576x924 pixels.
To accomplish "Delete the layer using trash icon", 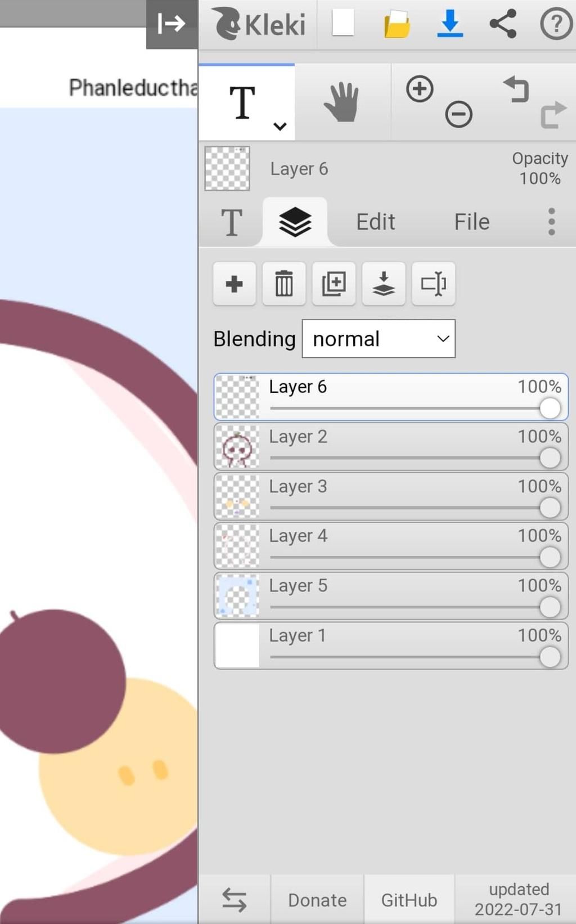I will [x=284, y=284].
